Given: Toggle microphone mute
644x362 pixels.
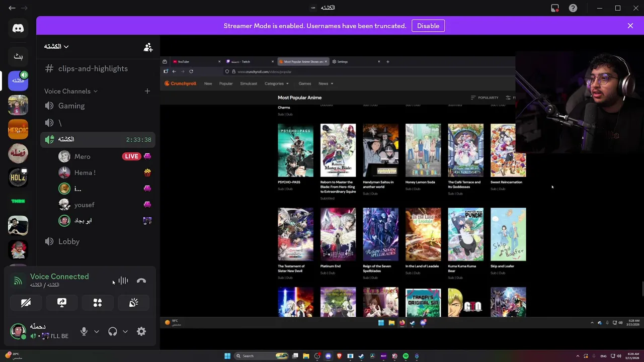Looking at the screenshot, I should (84, 331).
